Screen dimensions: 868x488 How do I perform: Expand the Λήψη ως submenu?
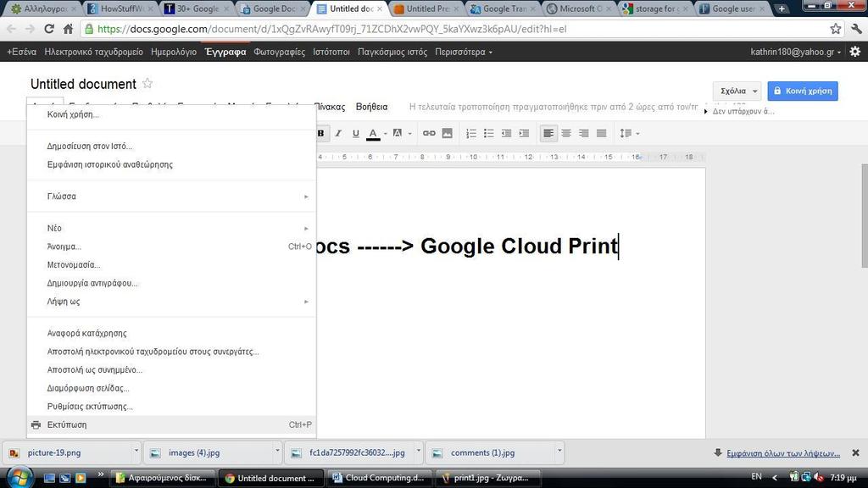(x=171, y=302)
